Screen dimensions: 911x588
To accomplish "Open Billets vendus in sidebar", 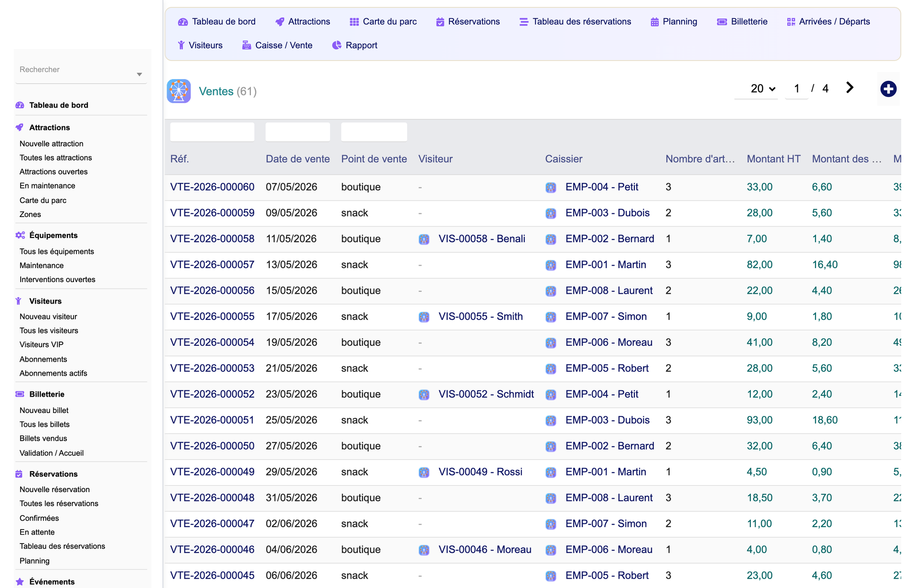I will pos(43,438).
